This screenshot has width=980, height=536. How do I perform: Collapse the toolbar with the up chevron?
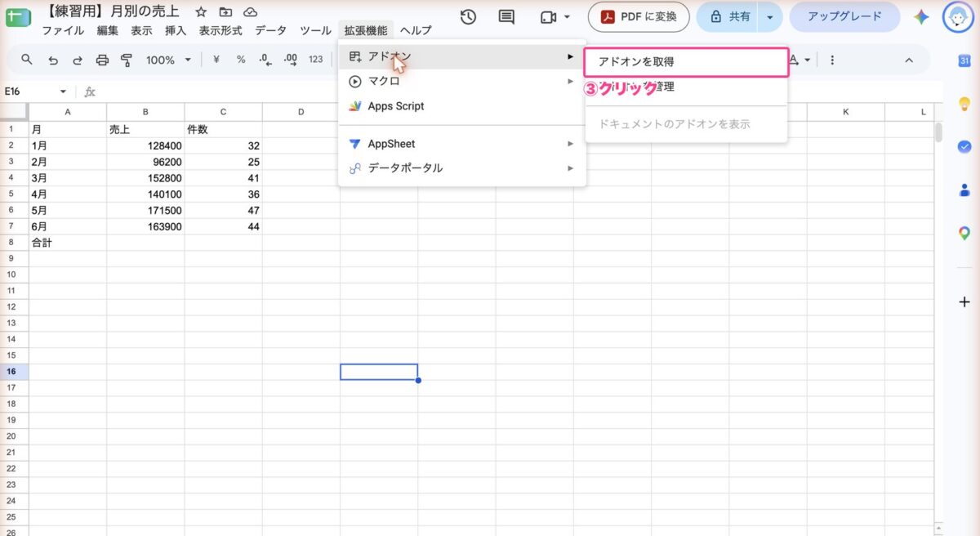tap(909, 60)
